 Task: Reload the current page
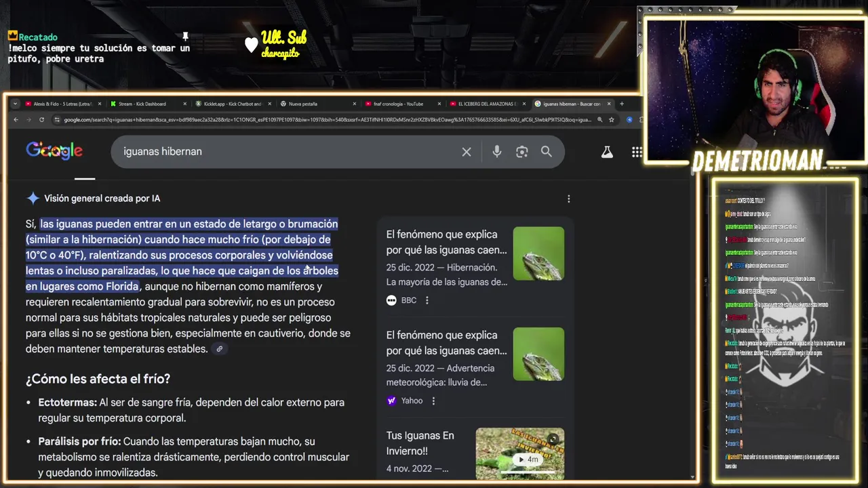41,119
